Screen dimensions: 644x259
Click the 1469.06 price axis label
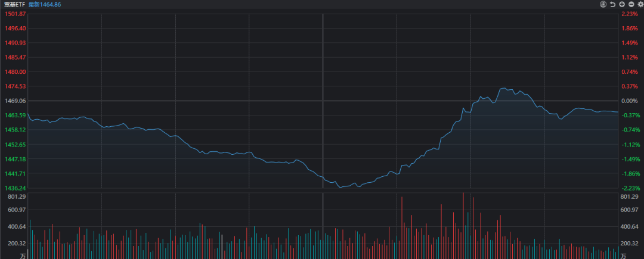tap(15, 101)
